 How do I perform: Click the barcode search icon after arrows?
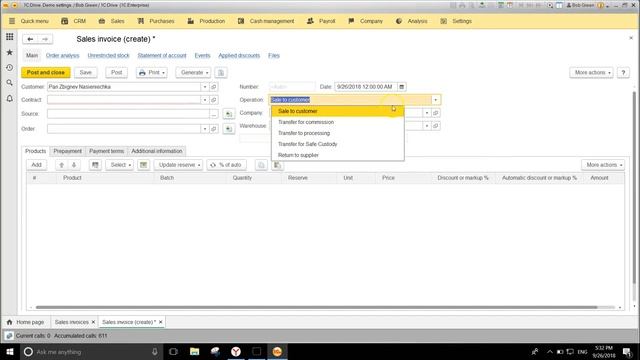[x=95, y=165]
